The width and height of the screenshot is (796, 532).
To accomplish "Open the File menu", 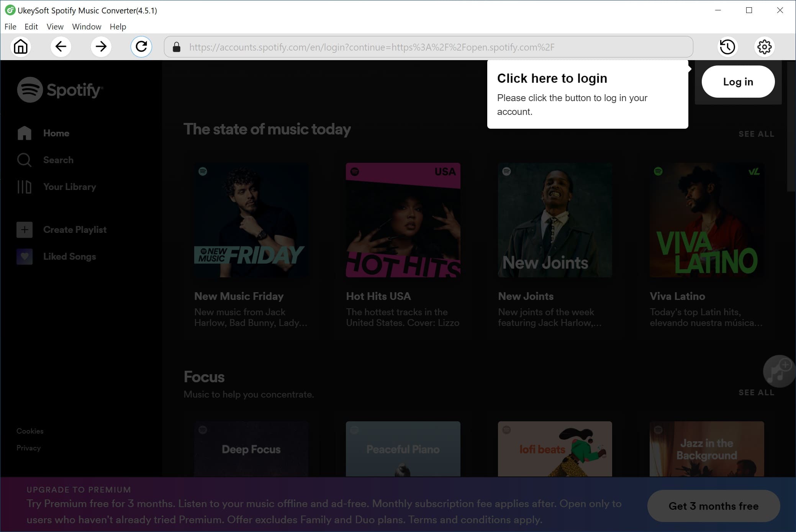I will 10,26.
